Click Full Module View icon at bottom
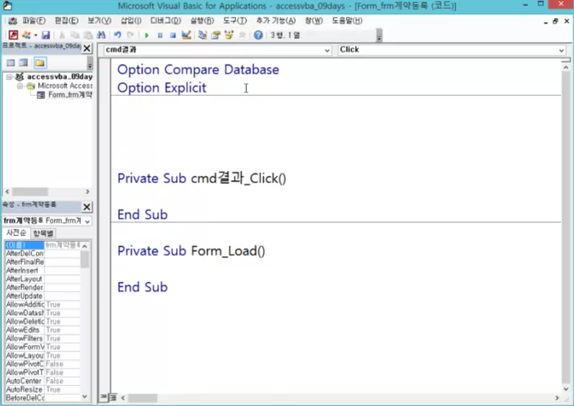Screen dimensions: 574x406 click(113, 397)
